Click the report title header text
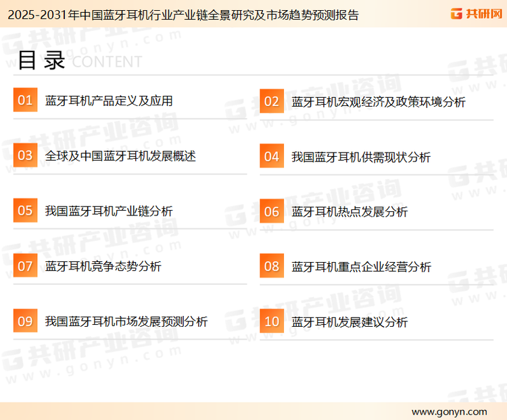Image resolution: width=507 pixels, height=420 pixels. click(180, 14)
